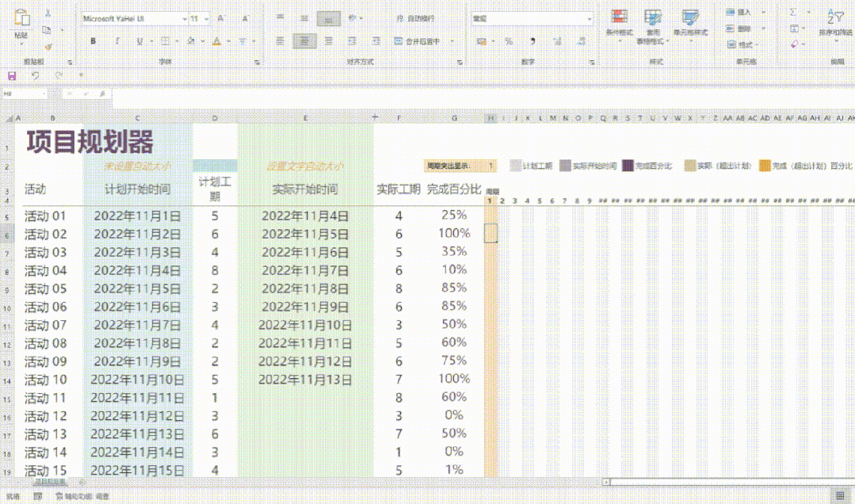Image resolution: width=855 pixels, height=504 pixels.
Task: Align text right in ribbon
Action: [x=328, y=41]
